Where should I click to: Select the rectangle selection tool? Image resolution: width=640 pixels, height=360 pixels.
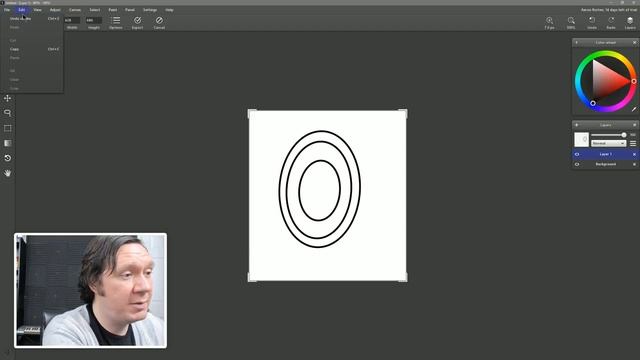[7, 128]
